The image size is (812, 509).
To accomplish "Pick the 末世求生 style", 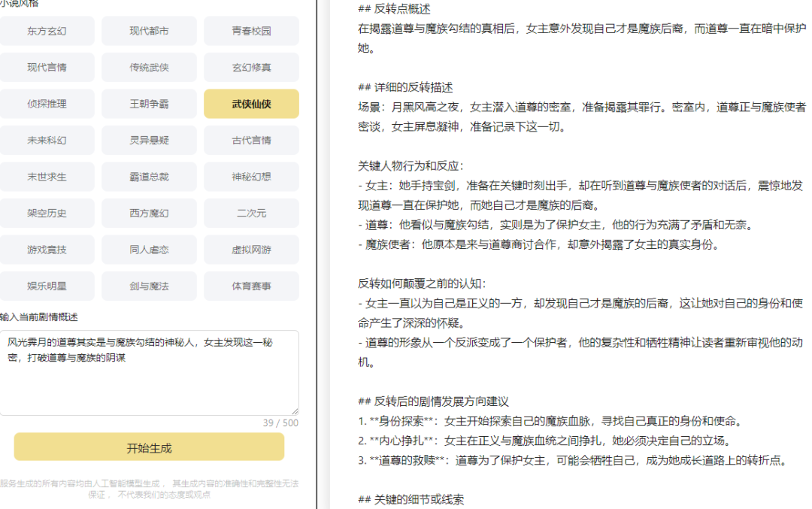I will click(x=48, y=176).
